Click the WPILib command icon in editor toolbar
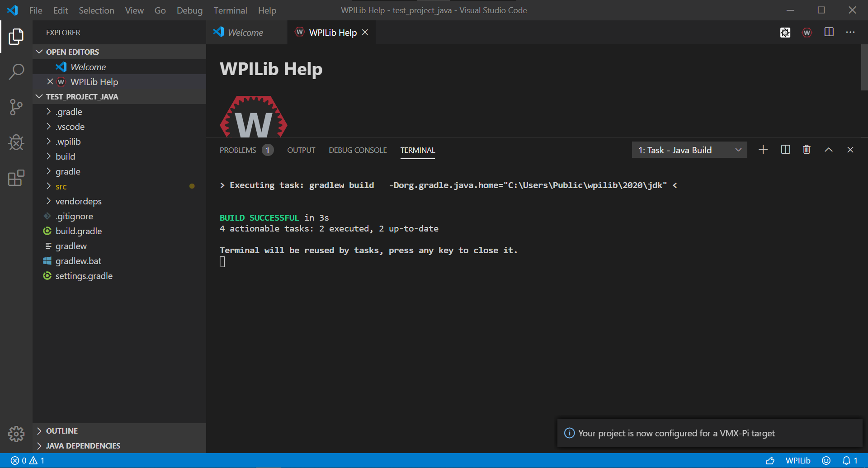This screenshot has height=468, width=868. coord(807,33)
